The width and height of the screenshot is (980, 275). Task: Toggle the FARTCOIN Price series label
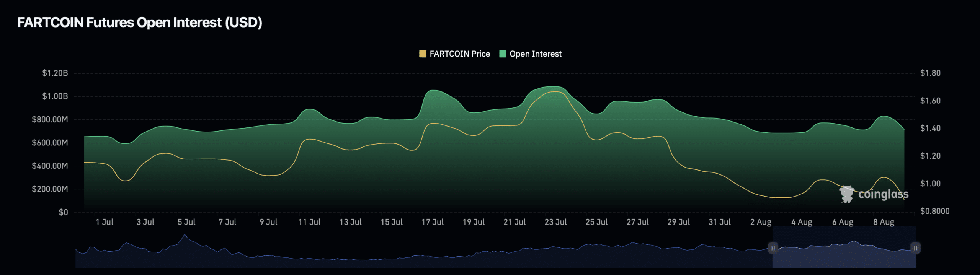click(x=459, y=54)
